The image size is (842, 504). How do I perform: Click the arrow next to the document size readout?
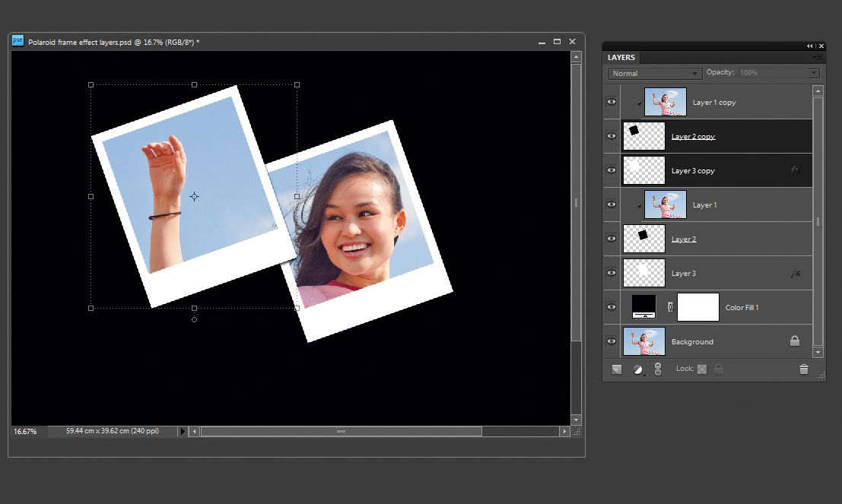click(183, 431)
